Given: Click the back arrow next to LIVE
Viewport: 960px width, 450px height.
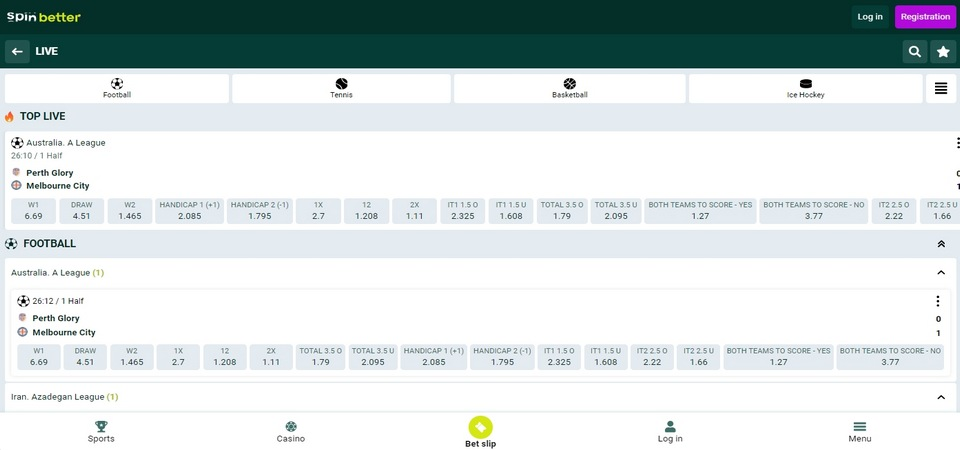Looking at the screenshot, I should (x=16, y=51).
